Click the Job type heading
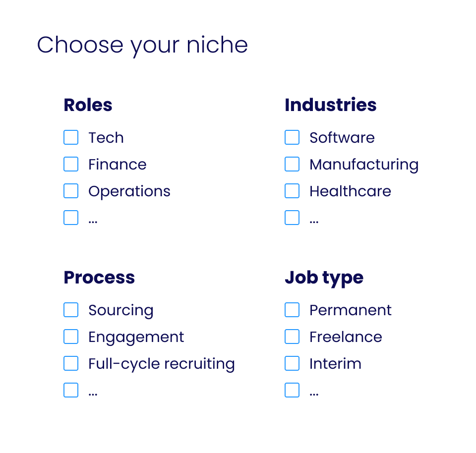 pos(324,278)
